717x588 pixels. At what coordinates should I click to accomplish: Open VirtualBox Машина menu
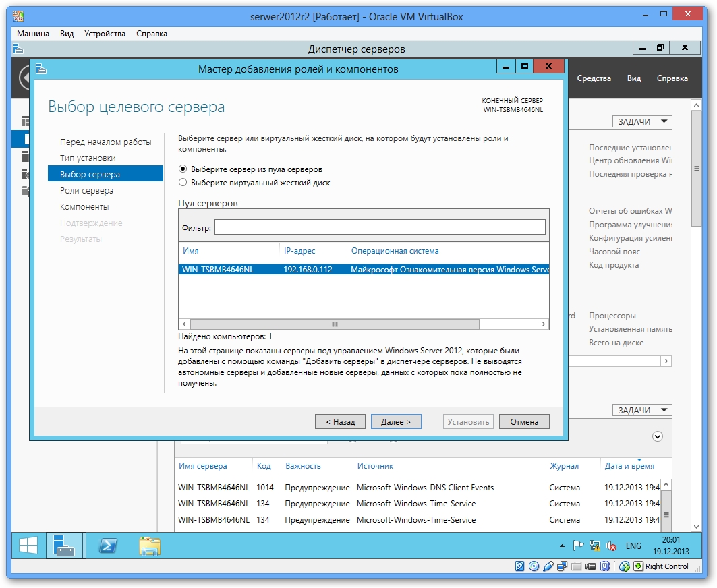[33, 33]
